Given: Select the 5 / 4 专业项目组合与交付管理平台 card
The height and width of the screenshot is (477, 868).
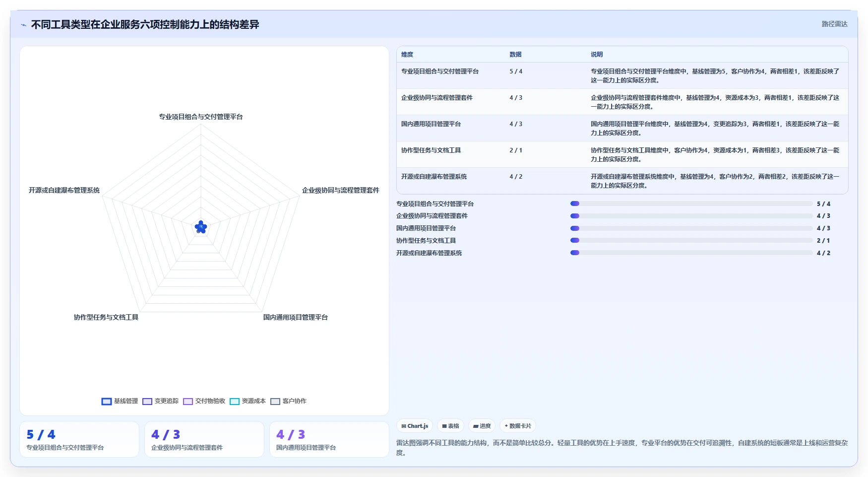Looking at the screenshot, I should pos(79,439).
